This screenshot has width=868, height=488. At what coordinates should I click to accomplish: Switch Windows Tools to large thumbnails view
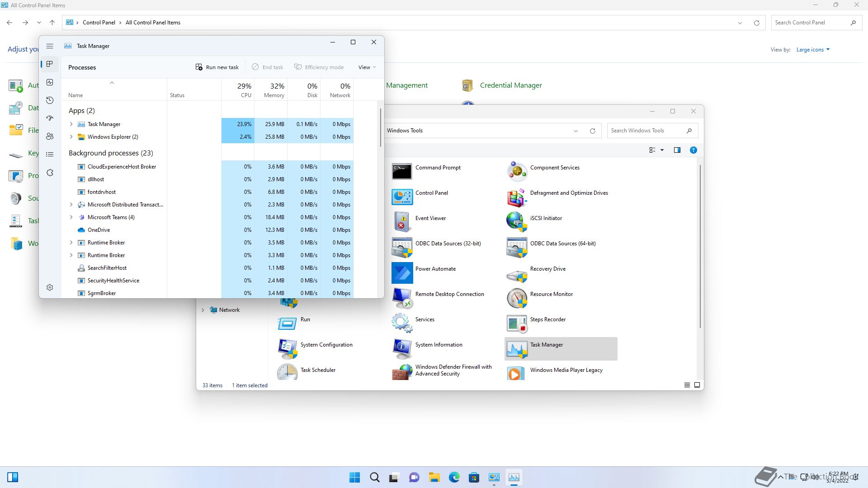click(697, 385)
